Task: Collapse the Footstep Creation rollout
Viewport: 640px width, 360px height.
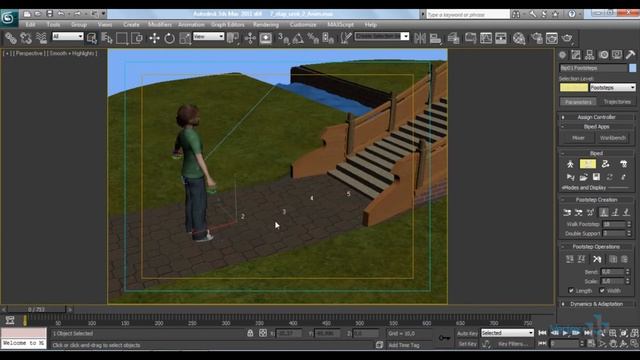Action: click(x=596, y=200)
